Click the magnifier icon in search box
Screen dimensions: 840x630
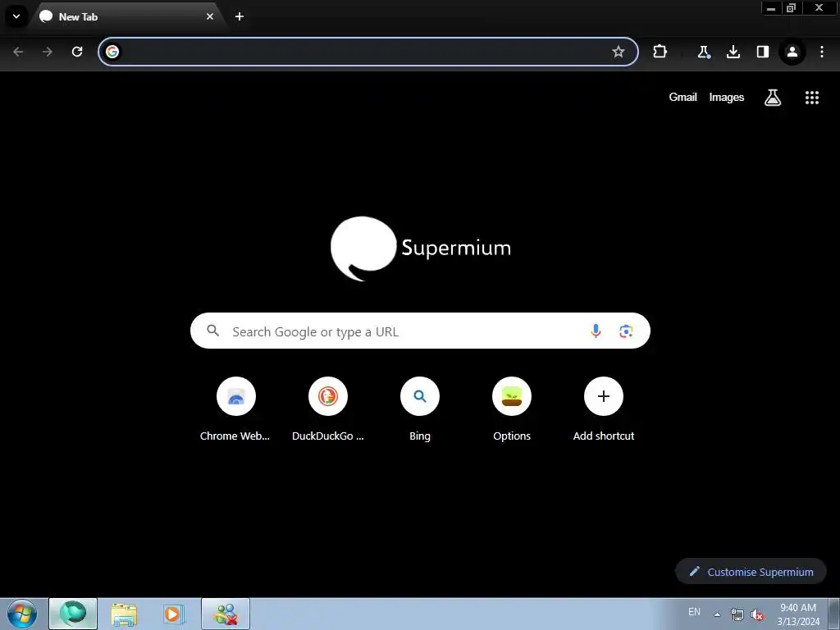[x=213, y=331]
